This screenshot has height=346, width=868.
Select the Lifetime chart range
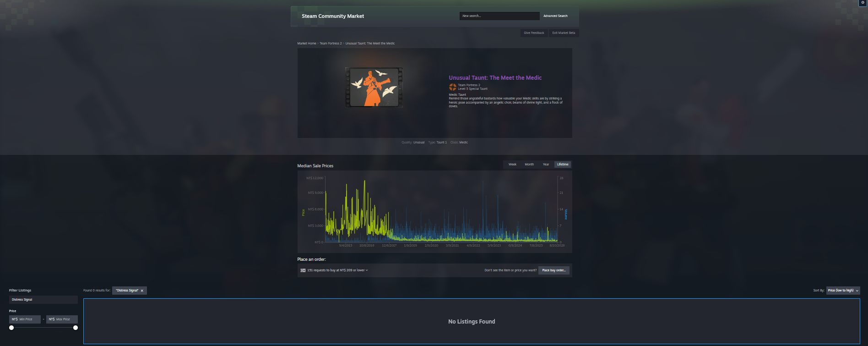563,165
